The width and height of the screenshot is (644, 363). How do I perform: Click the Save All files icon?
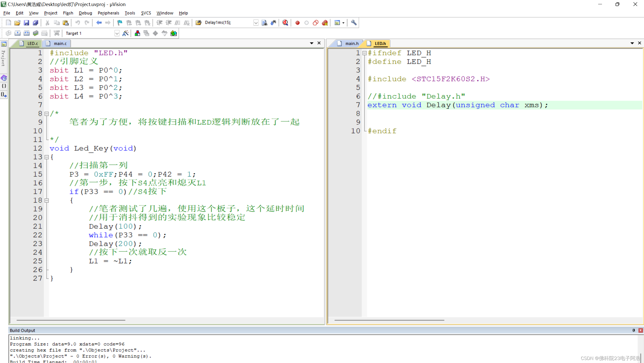(x=35, y=23)
